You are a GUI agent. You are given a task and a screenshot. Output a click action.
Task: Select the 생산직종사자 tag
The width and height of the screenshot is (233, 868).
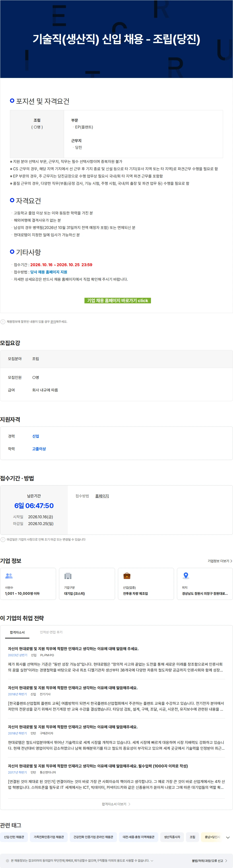[x=172, y=837]
